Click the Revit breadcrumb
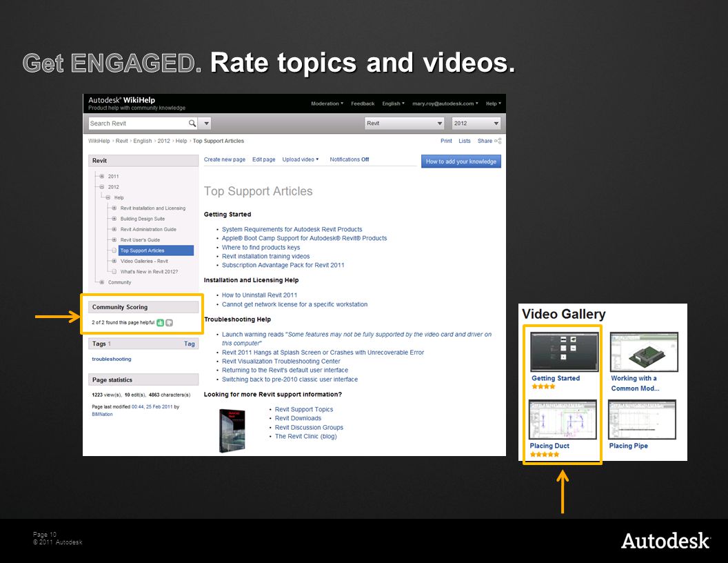 [121, 141]
